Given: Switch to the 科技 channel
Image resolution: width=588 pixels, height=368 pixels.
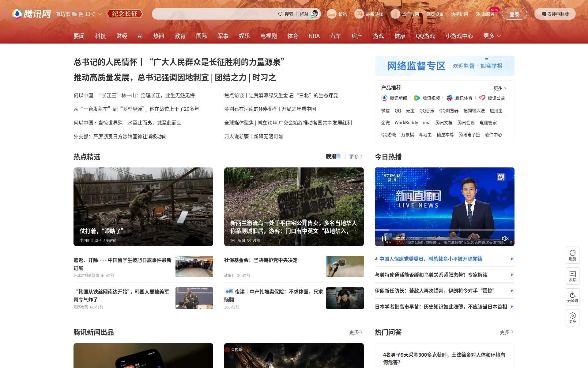Looking at the screenshot, I should tap(100, 36).
